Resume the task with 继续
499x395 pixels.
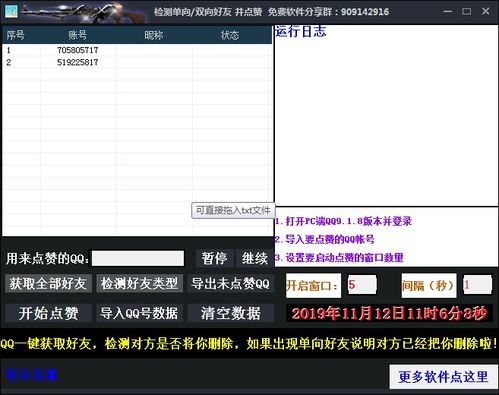point(255,258)
